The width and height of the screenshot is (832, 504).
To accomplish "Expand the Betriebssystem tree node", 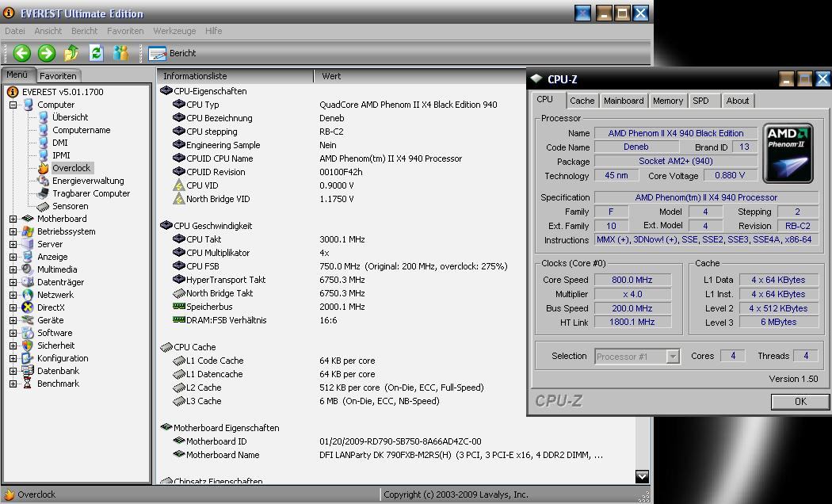I will pyautogui.click(x=13, y=231).
